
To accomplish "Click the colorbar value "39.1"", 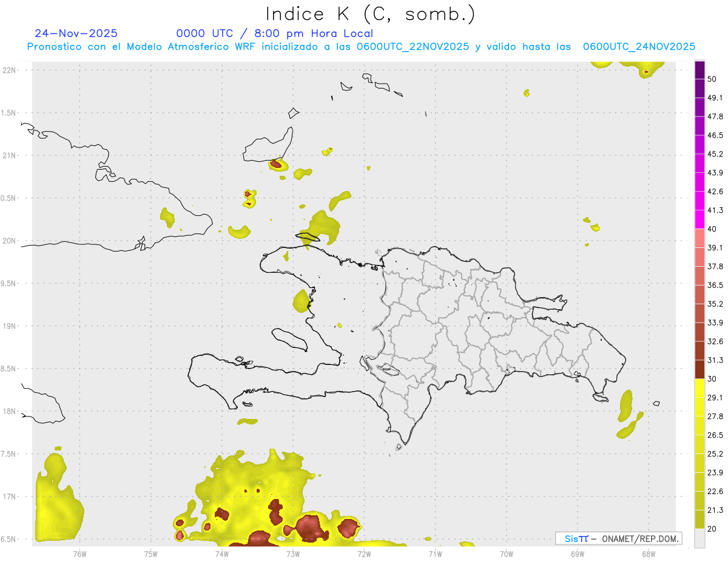I will pyautogui.click(x=715, y=247).
